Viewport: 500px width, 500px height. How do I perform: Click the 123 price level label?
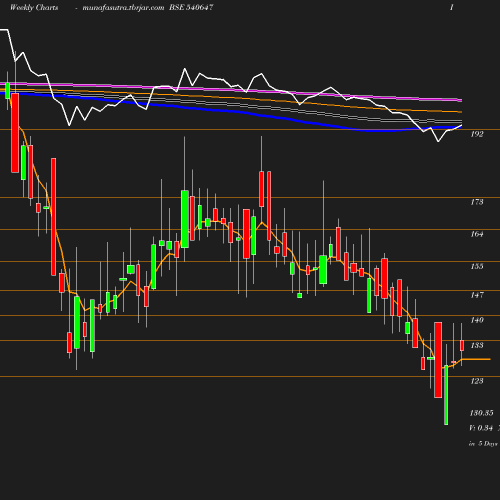(477, 381)
